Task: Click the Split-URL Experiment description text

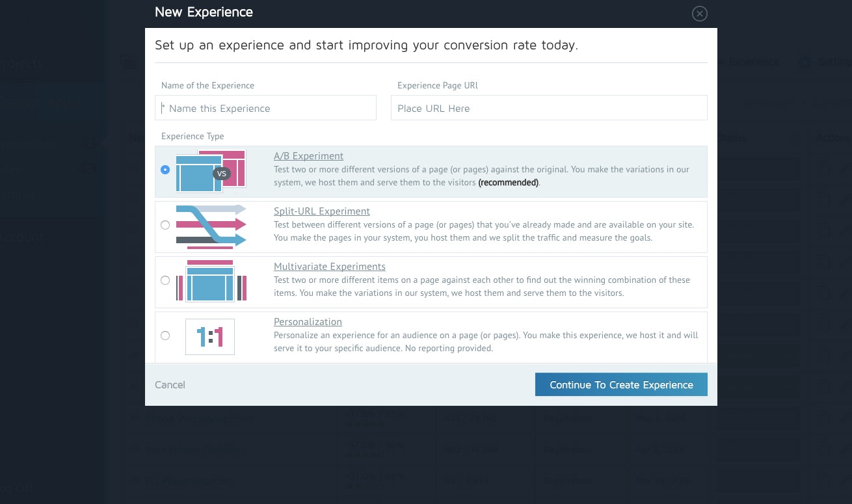Action: pyautogui.click(x=484, y=232)
